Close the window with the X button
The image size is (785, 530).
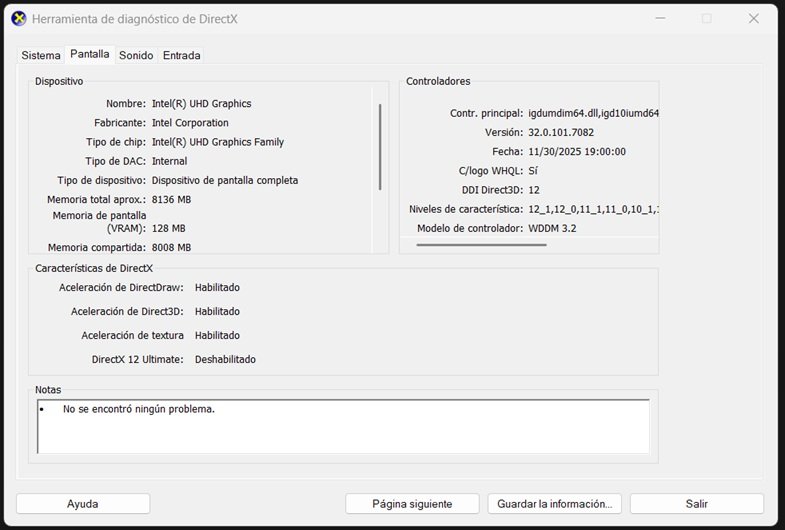pos(752,19)
